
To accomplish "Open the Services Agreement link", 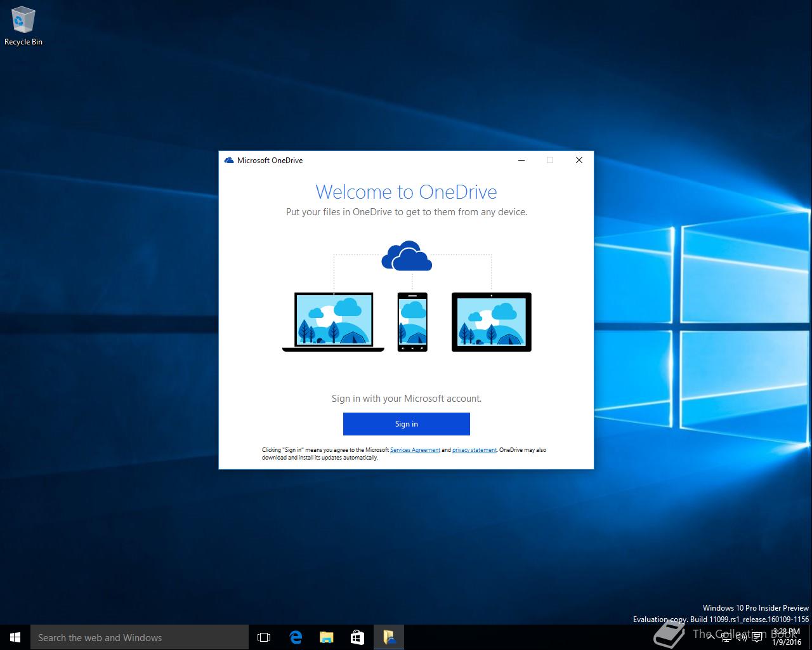I will tap(415, 450).
